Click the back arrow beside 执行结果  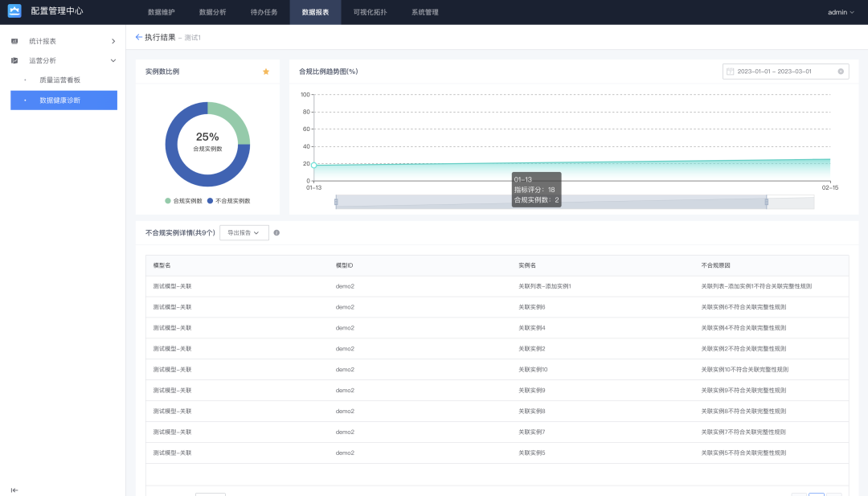click(x=138, y=37)
